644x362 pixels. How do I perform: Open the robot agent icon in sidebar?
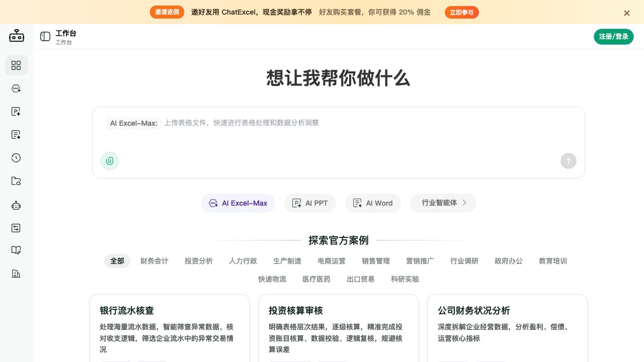[16, 205]
